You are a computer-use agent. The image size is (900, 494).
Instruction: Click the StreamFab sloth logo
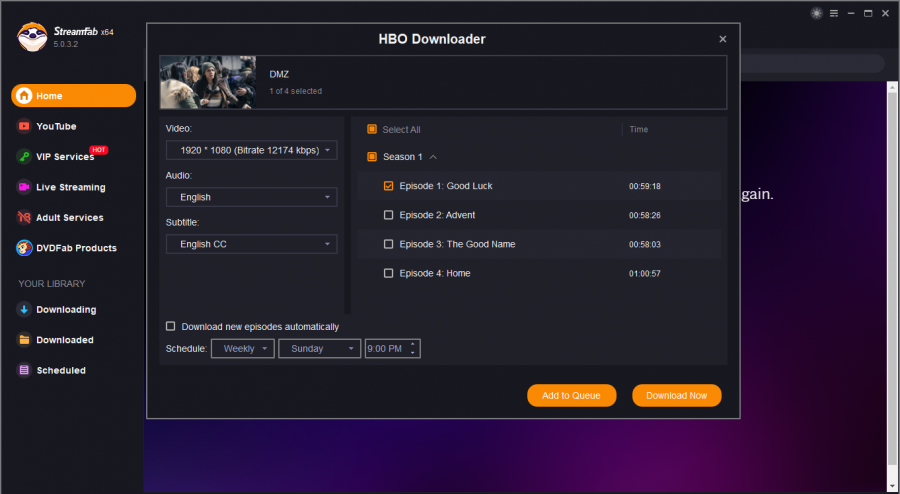coord(32,37)
